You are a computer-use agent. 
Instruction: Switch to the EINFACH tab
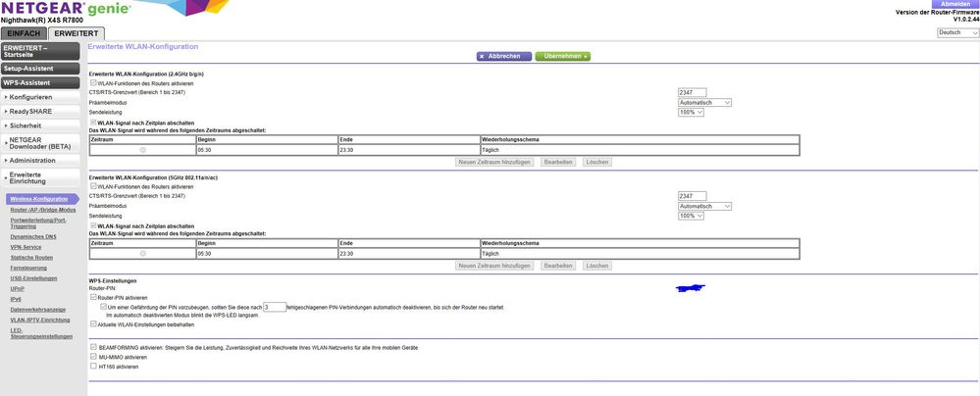tap(24, 33)
